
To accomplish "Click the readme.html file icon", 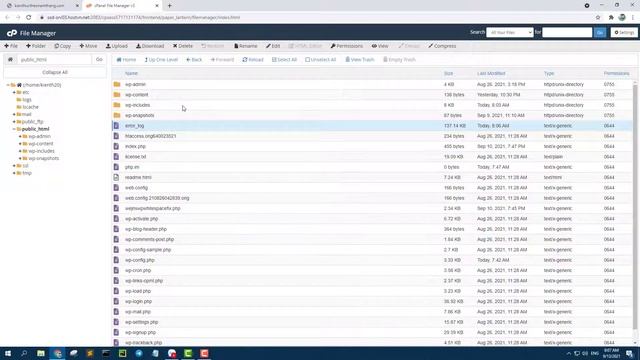I will [116, 178].
